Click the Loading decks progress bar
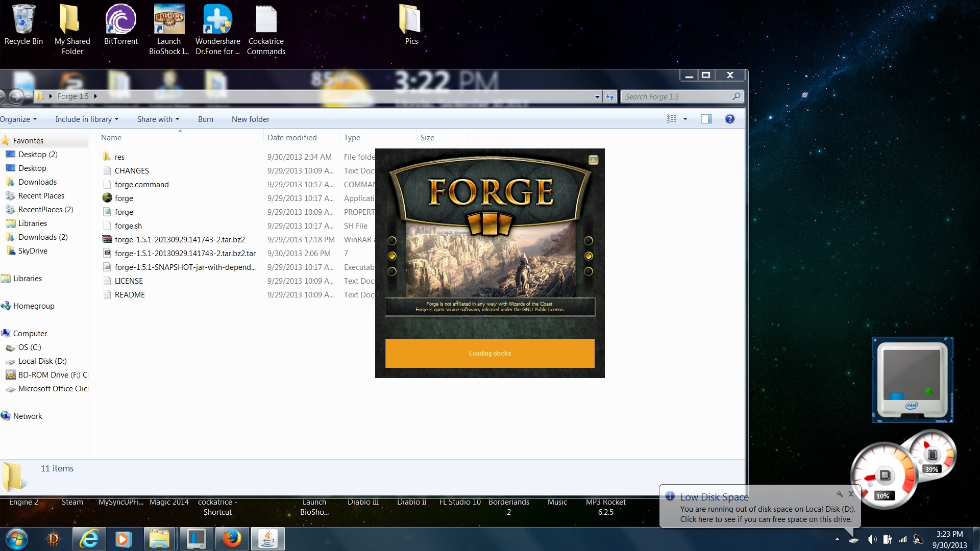This screenshot has height=551, width=980. (489, 353)
